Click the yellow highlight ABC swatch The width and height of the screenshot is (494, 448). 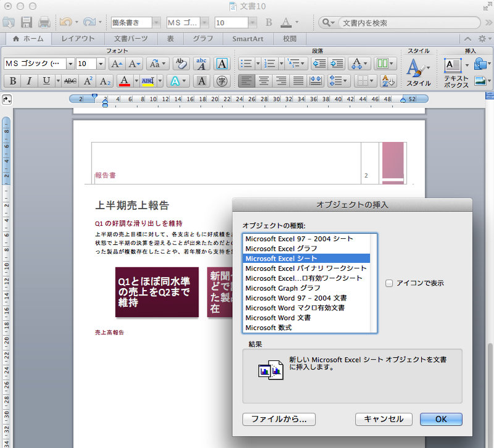[x=148, y=81]
